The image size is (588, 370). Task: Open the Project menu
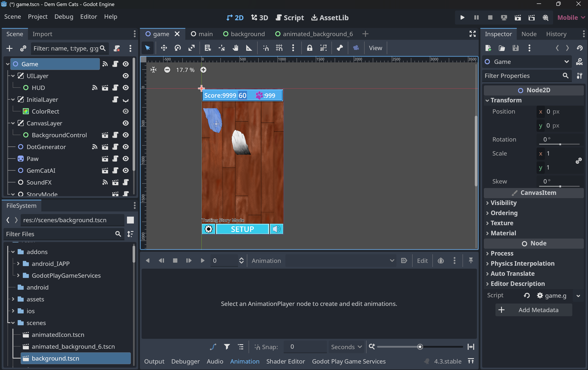point(38,17)
